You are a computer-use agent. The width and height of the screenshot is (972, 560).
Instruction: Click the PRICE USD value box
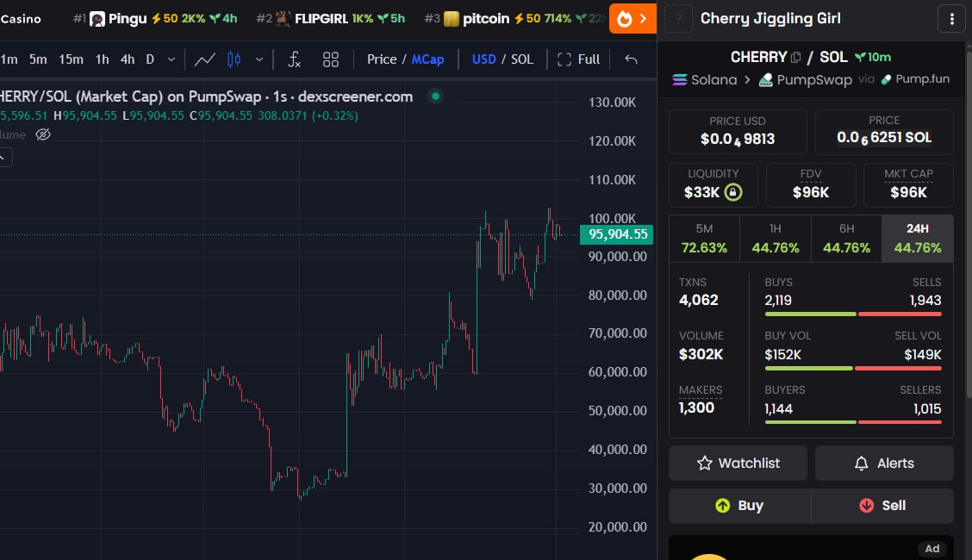tap(738, 131)
